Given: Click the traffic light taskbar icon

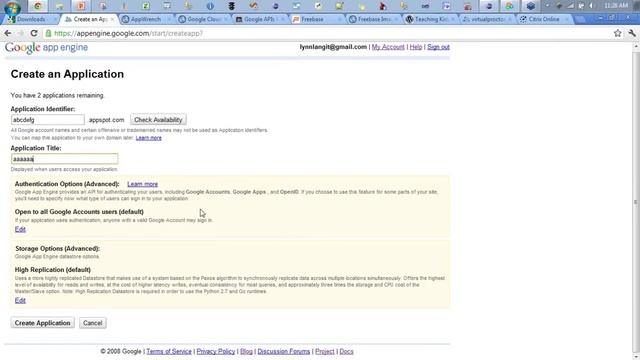Looking at the screenshot, I should pos(231,6).
